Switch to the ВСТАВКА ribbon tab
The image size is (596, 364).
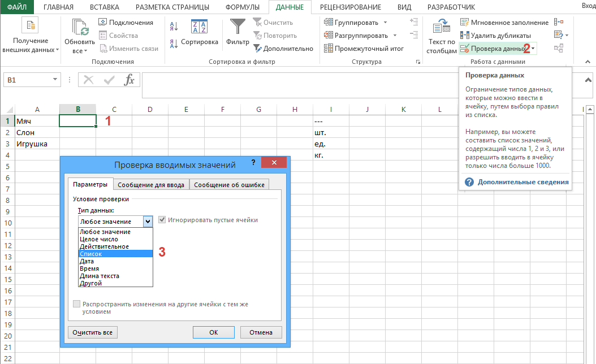click(105, 7)
